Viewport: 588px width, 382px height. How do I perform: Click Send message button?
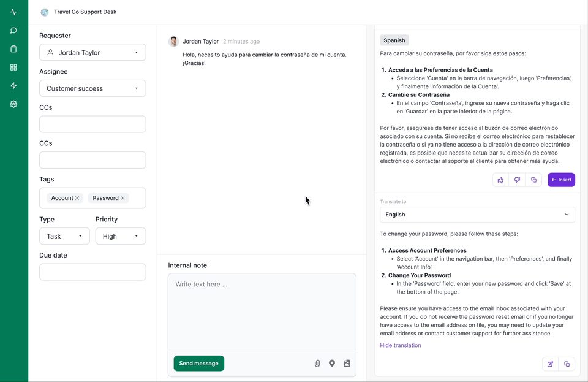click(x=198, y=363)
